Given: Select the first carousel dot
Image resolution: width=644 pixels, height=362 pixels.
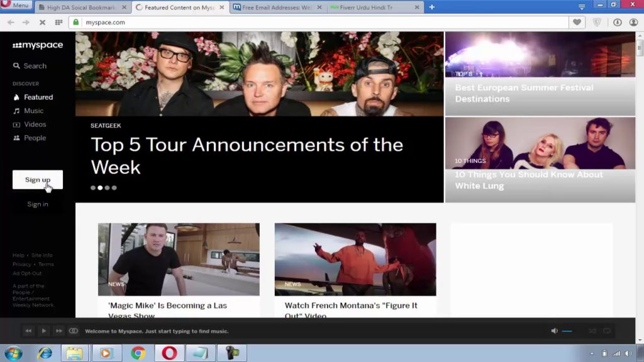Looking at the screenshot, I should [93, 187].
